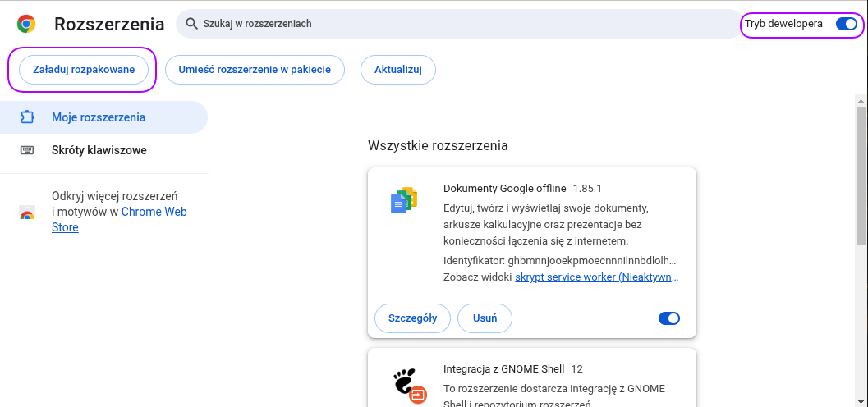Click the puzzle icon beside Moje rozszerzenia

click(x=27, y=117)
